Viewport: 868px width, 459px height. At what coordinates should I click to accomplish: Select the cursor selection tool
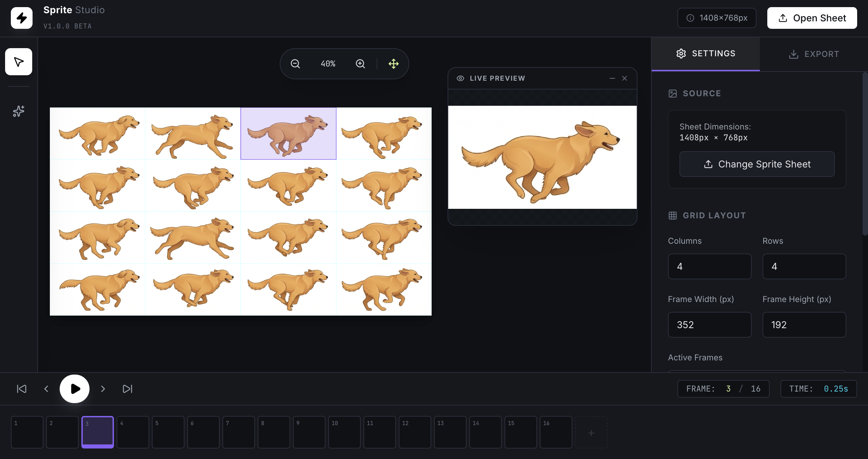click(18, 61)
